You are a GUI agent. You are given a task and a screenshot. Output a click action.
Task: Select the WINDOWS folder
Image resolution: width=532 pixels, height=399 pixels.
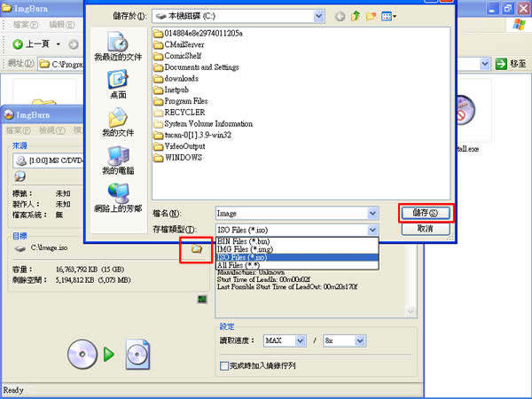point(178,158)
